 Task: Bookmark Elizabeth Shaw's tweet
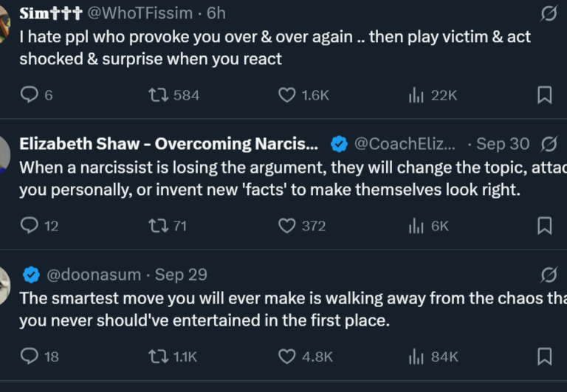544,226
